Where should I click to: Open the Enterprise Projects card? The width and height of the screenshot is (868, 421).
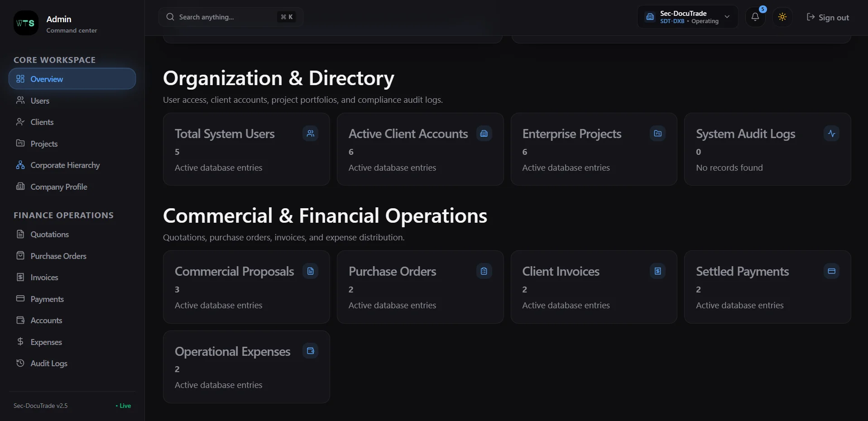coord(594,149)
